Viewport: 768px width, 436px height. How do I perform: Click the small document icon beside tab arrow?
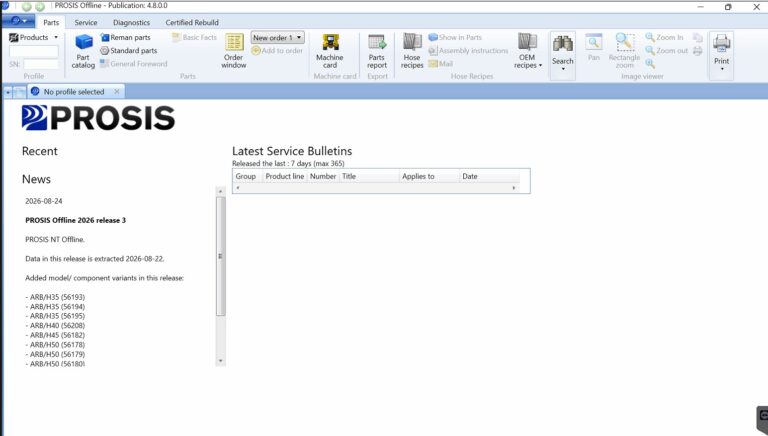click(20, 92)
